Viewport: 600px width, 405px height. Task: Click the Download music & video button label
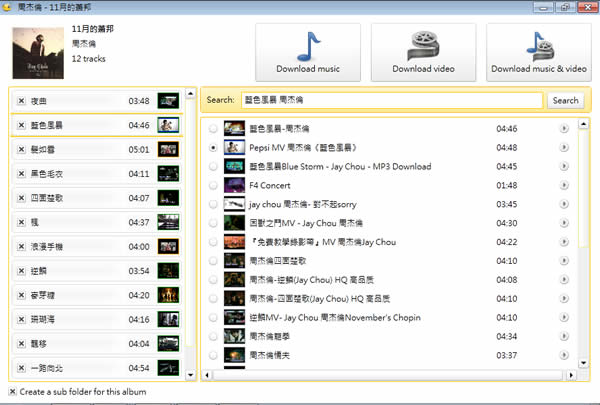pyautogui.click(x=539, y=69)
